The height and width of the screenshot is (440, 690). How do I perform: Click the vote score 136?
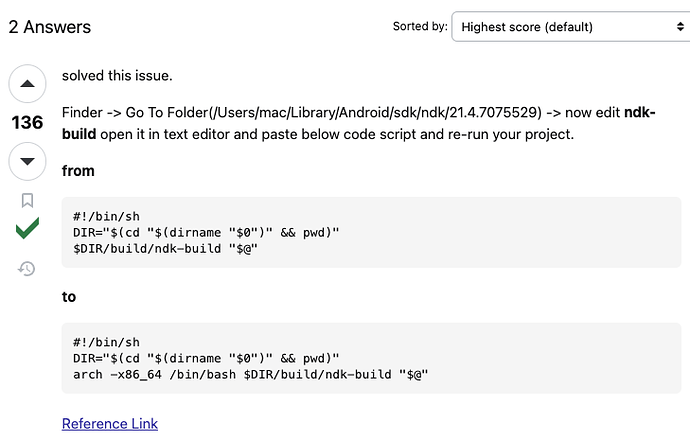click(27, 123)
